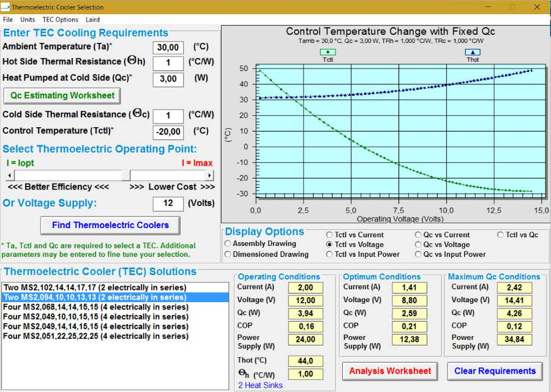551x392 pixels.
Task: Click the chart title text
Action: (390, 32)
